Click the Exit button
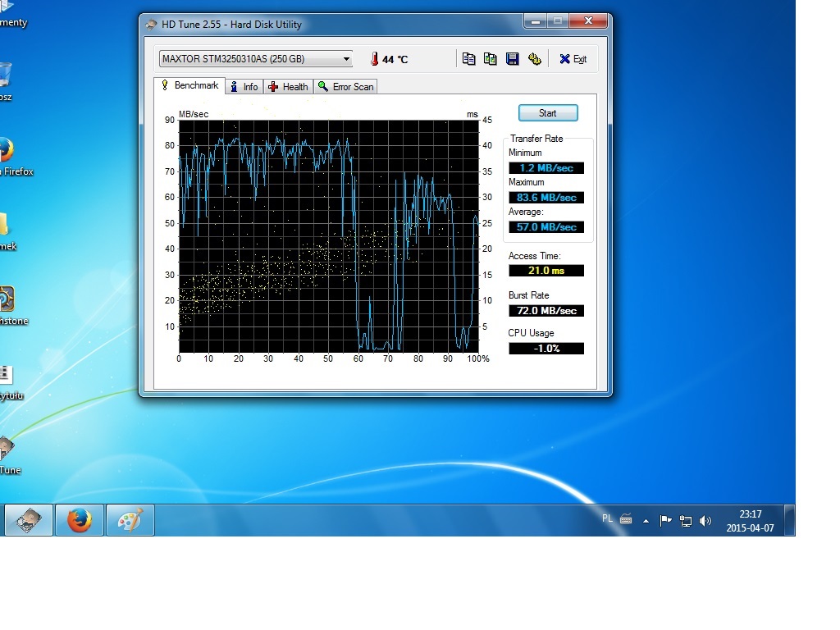 click(573, 59)
